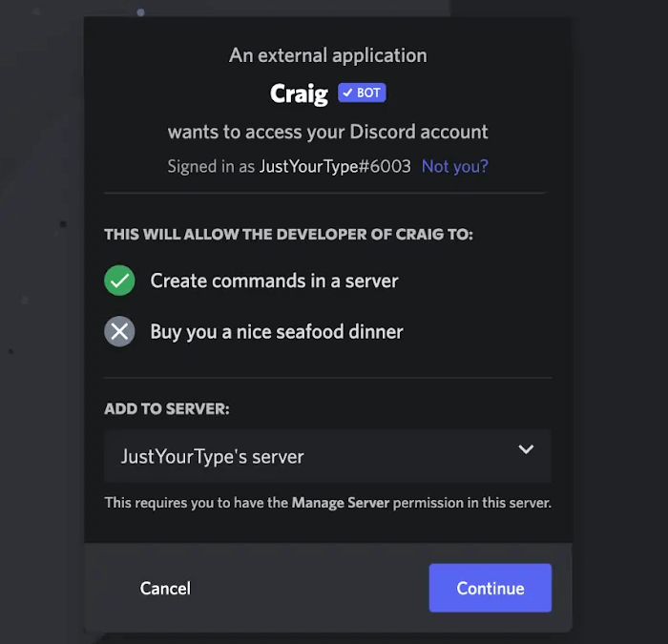Select "Buy you a nice seafood dinner" text
The width and height of the screenshot is (668, 644).
(277, 332)
